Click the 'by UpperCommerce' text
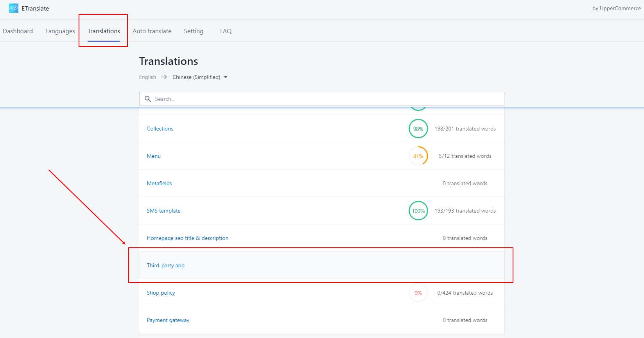This screenshot has height=338, width=644. (616, 8)
